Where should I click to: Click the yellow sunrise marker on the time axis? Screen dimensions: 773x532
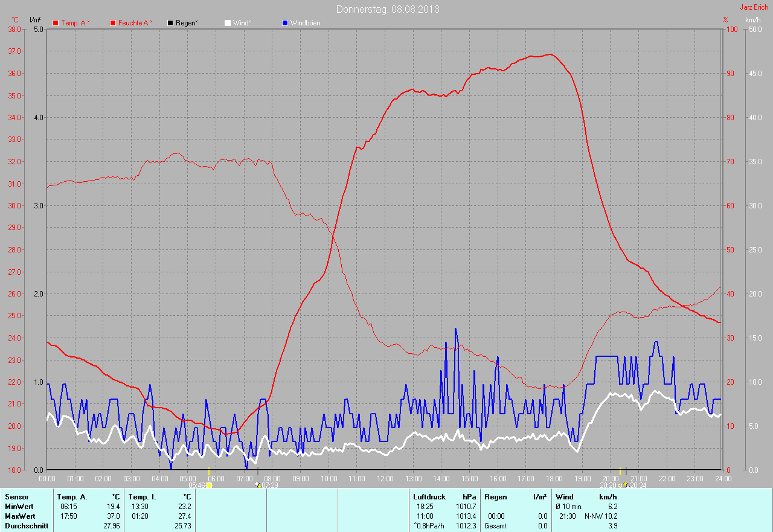(208, 471)
